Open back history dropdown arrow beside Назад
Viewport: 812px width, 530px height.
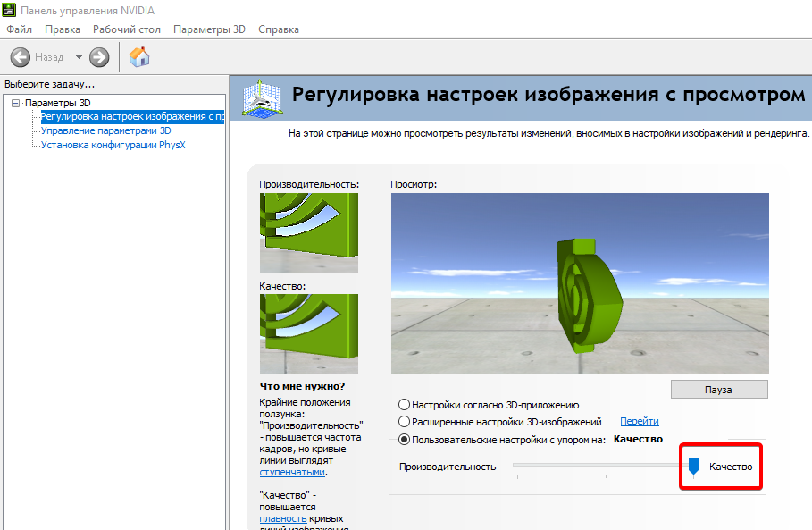[79, 57]
